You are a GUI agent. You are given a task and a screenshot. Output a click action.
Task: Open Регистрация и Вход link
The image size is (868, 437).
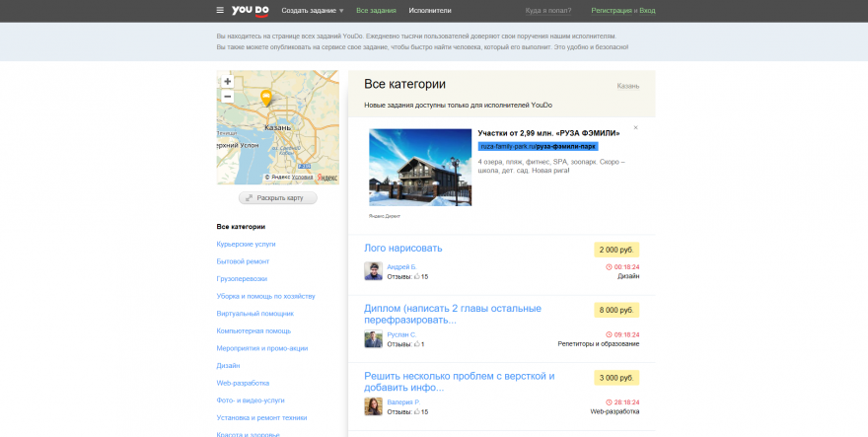(x=622, y=10)
